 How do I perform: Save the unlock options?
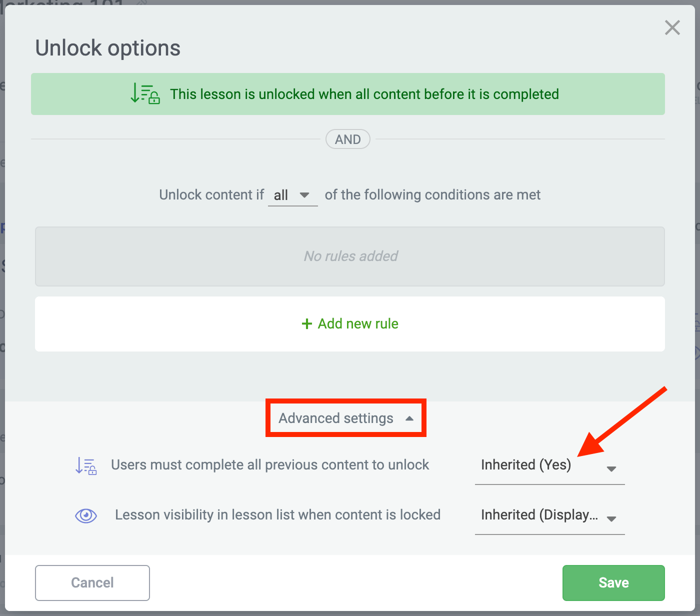[613, 582]
